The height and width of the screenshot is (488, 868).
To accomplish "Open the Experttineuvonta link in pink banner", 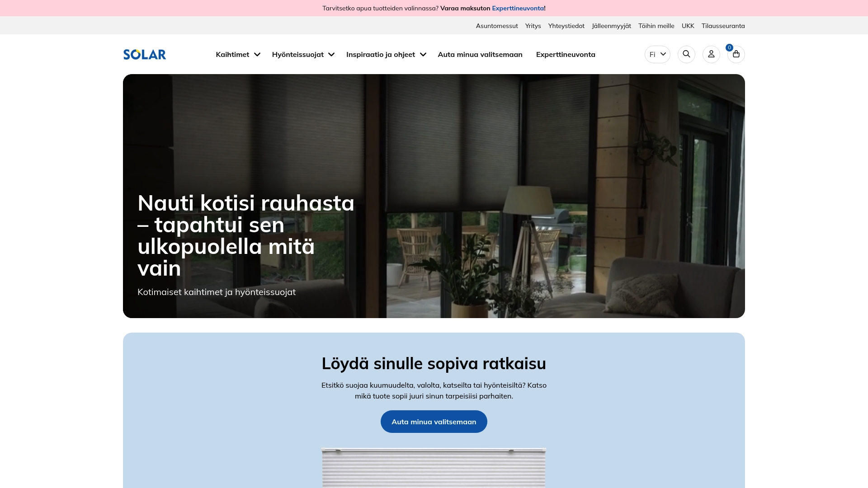I will point(518,8).
